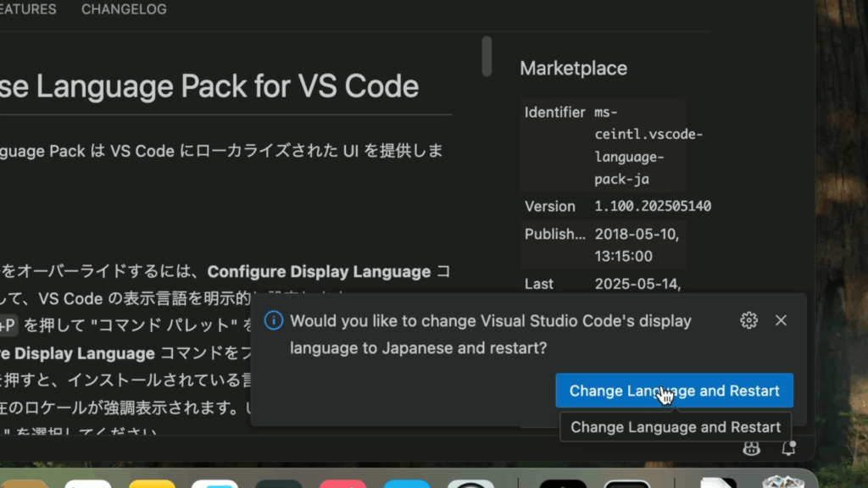The image size is (868, 488).
Task: Open Copilot from the status bar icon
Action: (751, 449)
